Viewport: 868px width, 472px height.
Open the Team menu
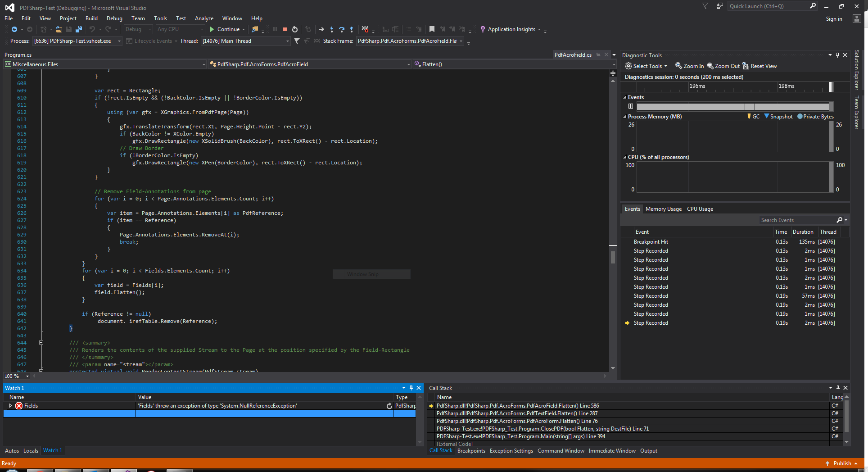138,18
